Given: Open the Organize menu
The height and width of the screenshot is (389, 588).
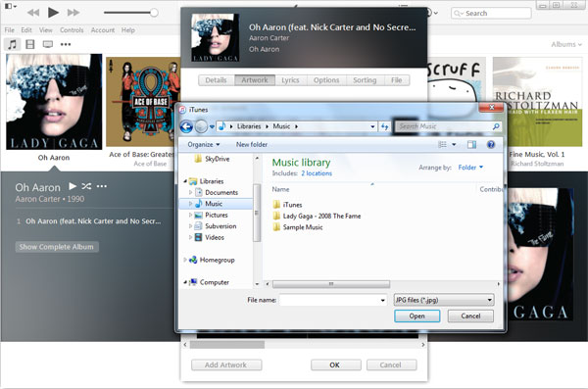Looking at the screenshot, I should pyautogui.click(x=204, y=144).
